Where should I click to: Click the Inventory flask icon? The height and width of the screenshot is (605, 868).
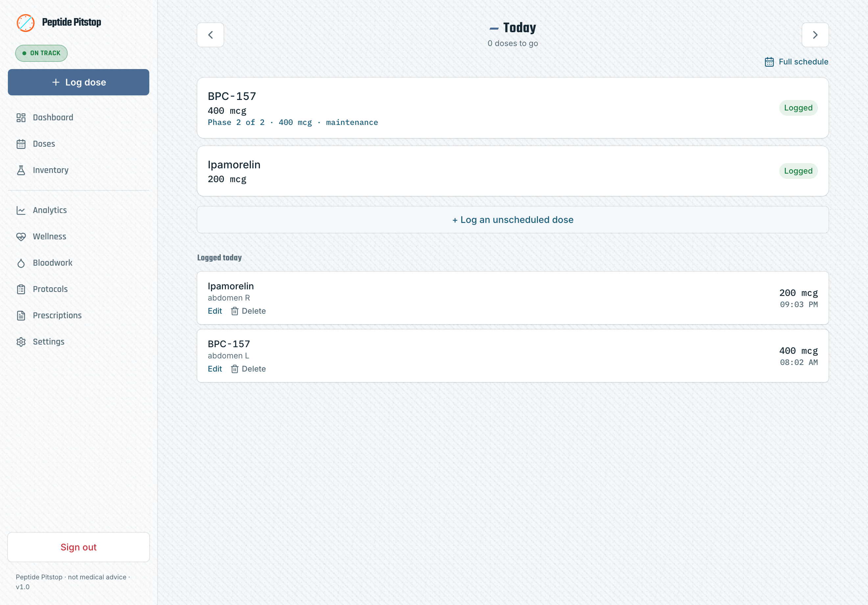[21, 170]
